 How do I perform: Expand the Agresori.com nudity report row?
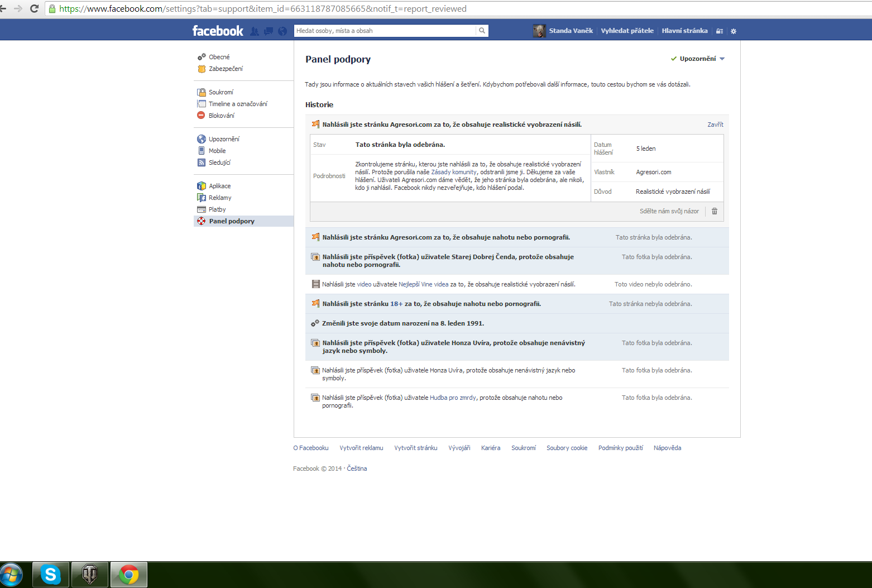[x=517, y=237]
